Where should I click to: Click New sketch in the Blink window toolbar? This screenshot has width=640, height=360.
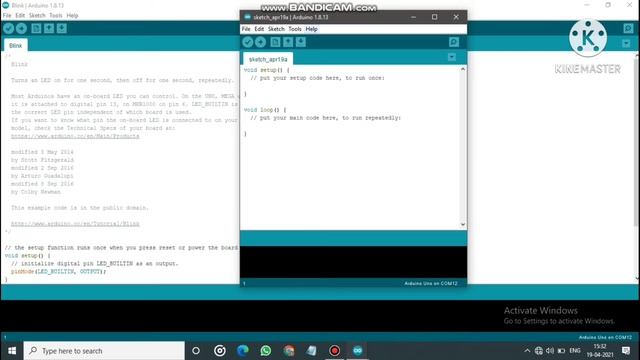pos(36,28)
